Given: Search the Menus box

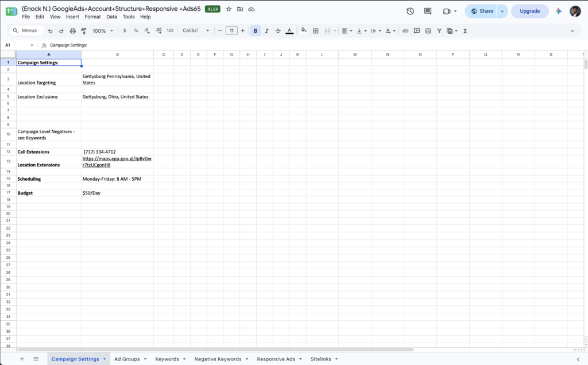Looking at the screenshot, I should [x=26, y=31].
